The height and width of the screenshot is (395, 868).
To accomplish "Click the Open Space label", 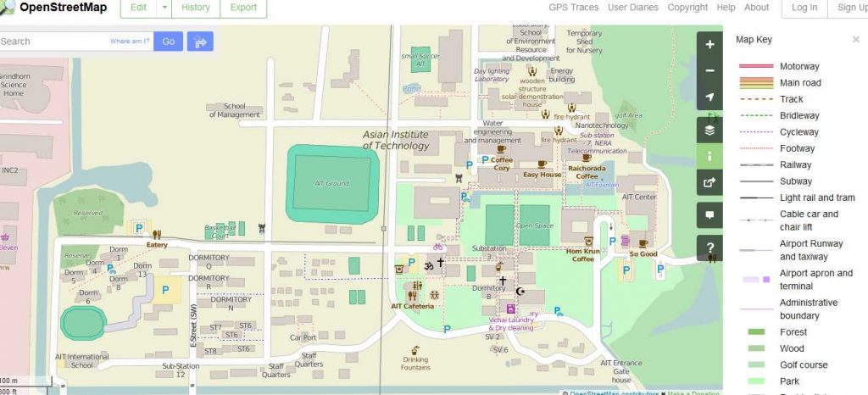I will (534, 225).
